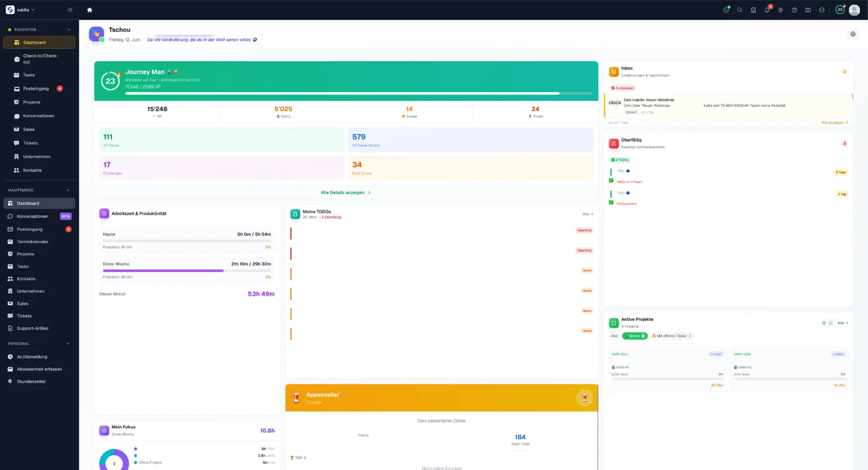This screenshot has width=868, height=470.
Task: Click the green Aktive Projekte icon
Action: [x=614, y=323]
